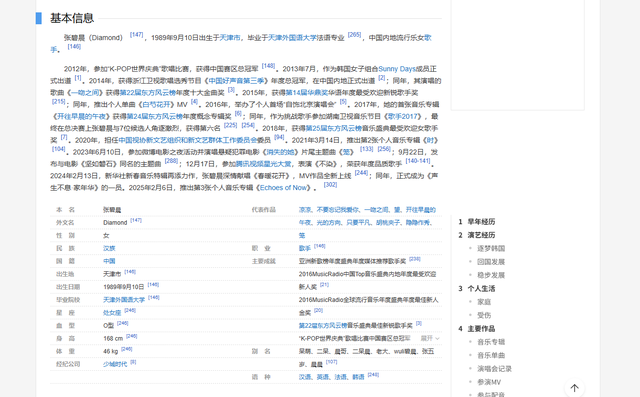Open citation [148] after 中国赛区总冠军

(x=268, y=66)
